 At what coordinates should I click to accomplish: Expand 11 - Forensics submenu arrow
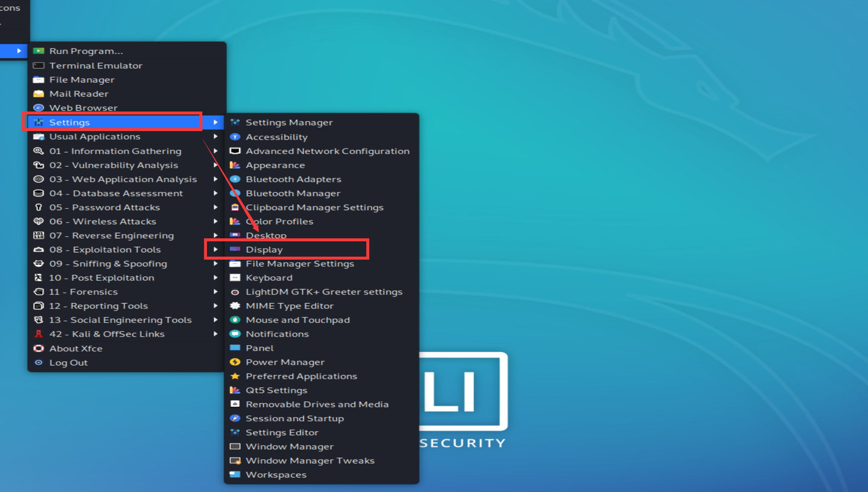click(x=216, y=292)
